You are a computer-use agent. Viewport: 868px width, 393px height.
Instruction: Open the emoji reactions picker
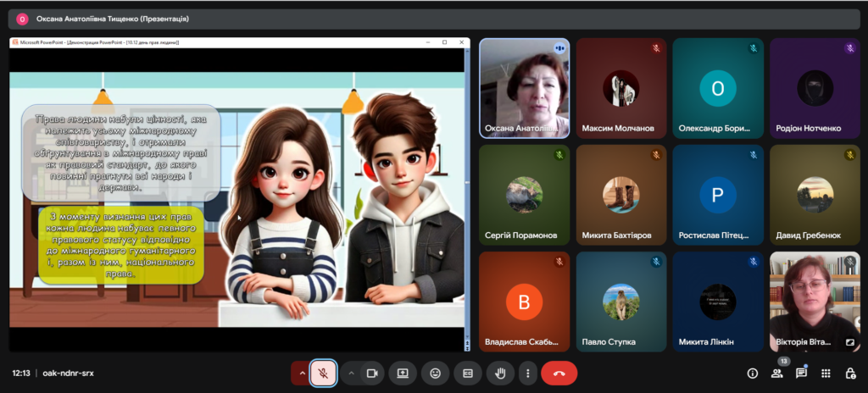click(x=435, y=373)
